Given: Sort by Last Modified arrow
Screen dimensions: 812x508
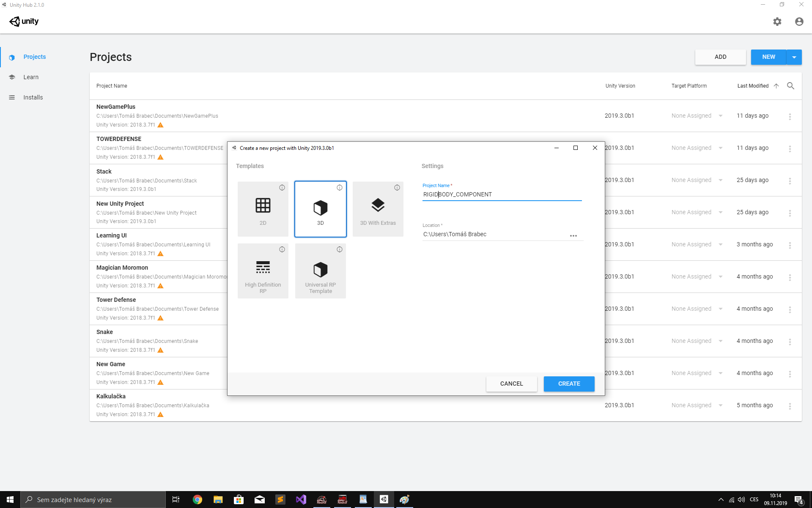Looking at the screenshot, I should (x=776, y=86).
